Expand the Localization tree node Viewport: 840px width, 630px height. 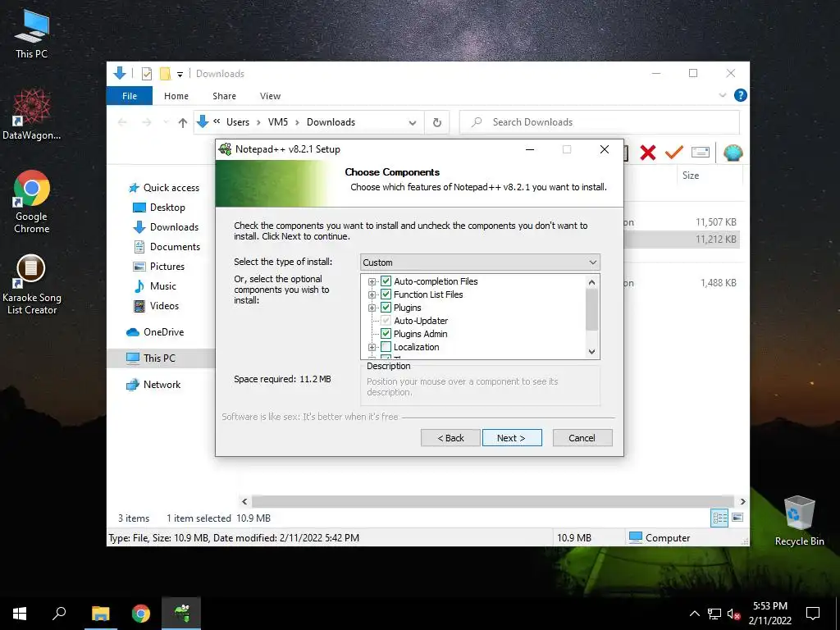(372, 347)
